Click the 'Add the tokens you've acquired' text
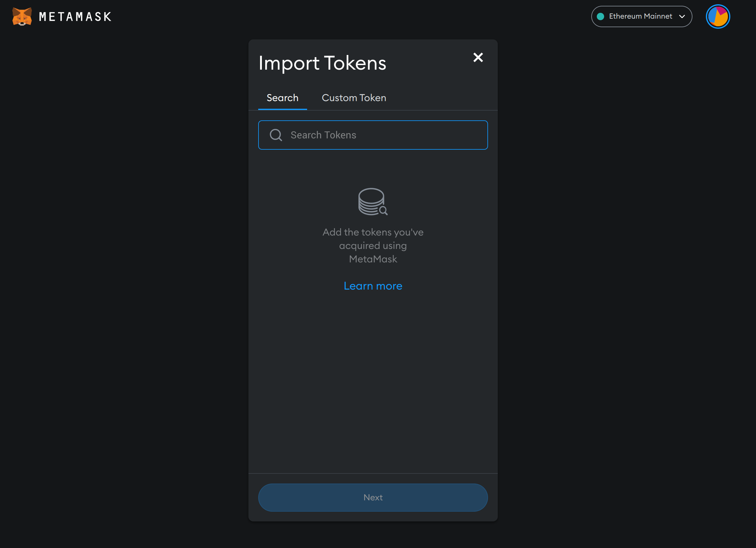 point(373,246)
